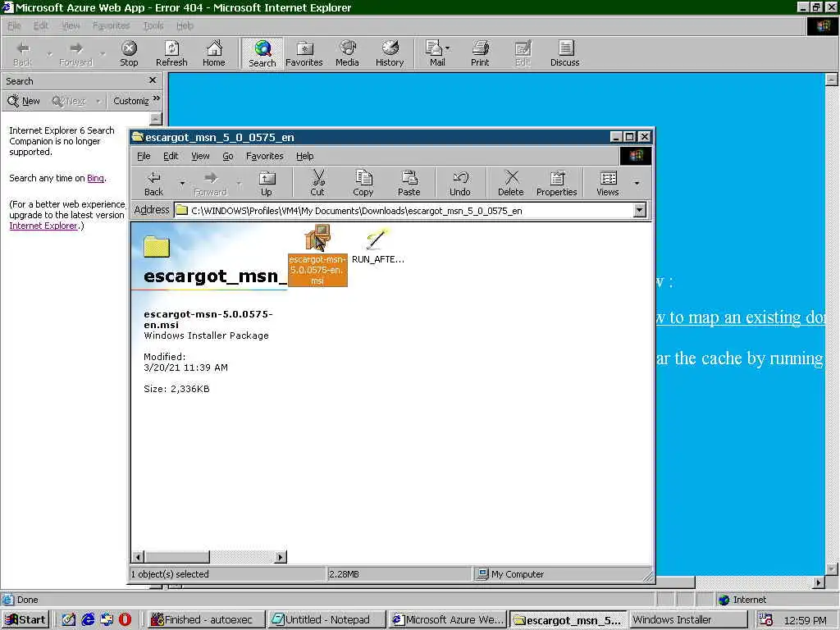Open Help menu in folder window
This screenshot has height=630, width=840.
click(305, 156)
